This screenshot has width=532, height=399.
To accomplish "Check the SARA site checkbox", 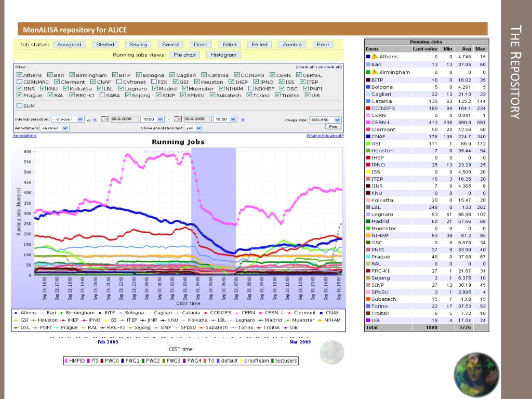I will (102, 95).
